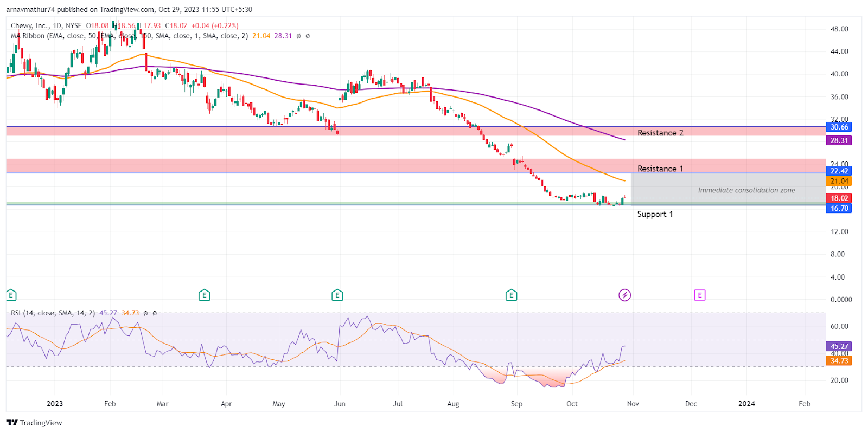The height and width of the screenshot is (433, 868).
Task: Click the earnings E marker near September
Action: point(511,295)
